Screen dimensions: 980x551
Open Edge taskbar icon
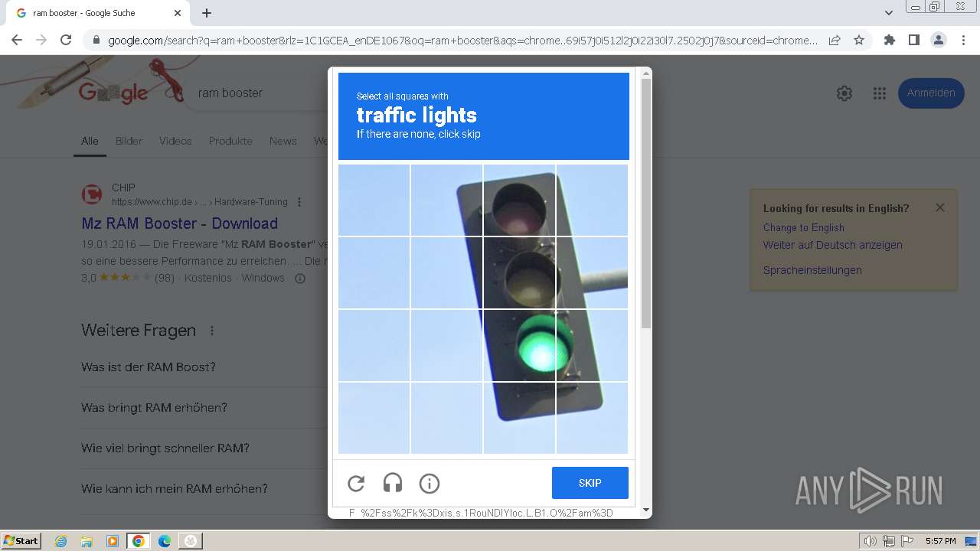pos(165,541)
